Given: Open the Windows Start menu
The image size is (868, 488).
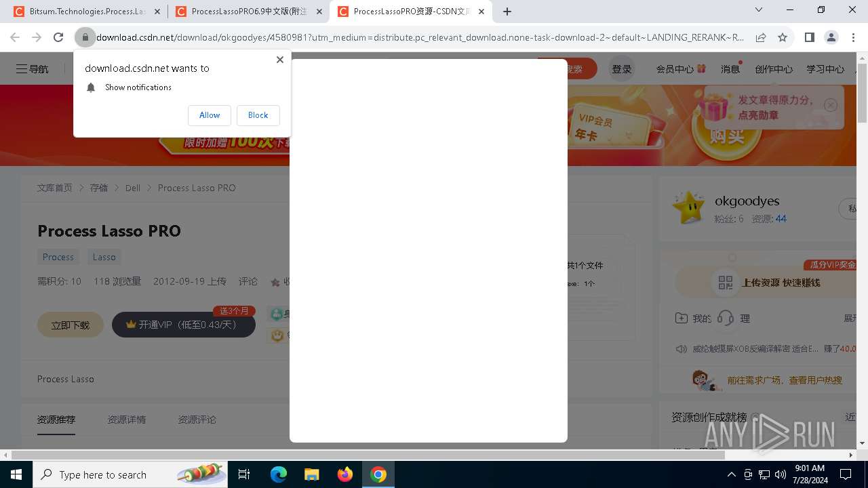Looking at the screenshot, I should coord(16,474).
